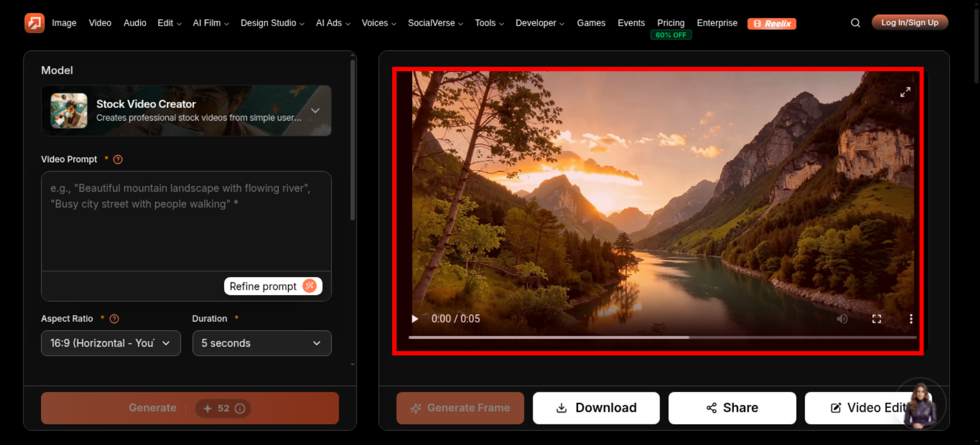Screen dimensions: 980x445
Task: Click the Generate button
Action: point(190,408)
